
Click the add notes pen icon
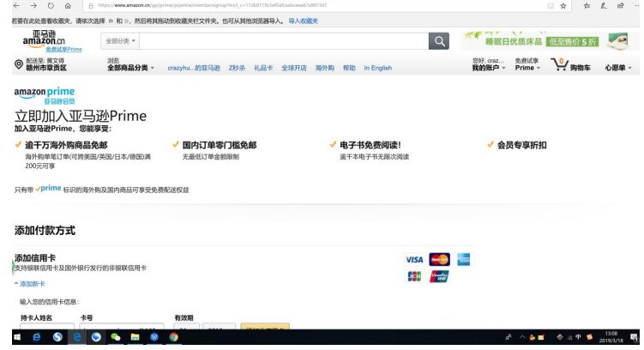pyautogui.click(x=604, y=6)
